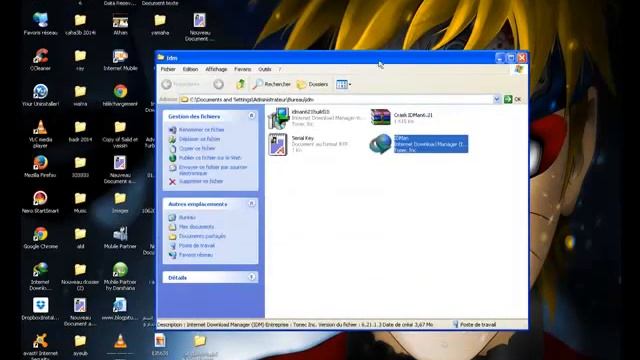Open the Favoris menu
The height and width of the screenshot is (360, 640).
pos(242,69)
